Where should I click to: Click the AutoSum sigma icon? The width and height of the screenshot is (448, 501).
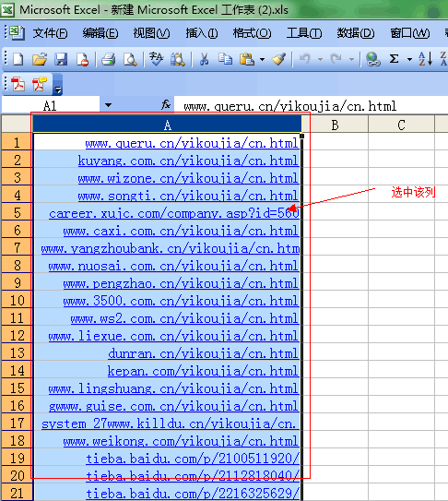tap(394, 59)
